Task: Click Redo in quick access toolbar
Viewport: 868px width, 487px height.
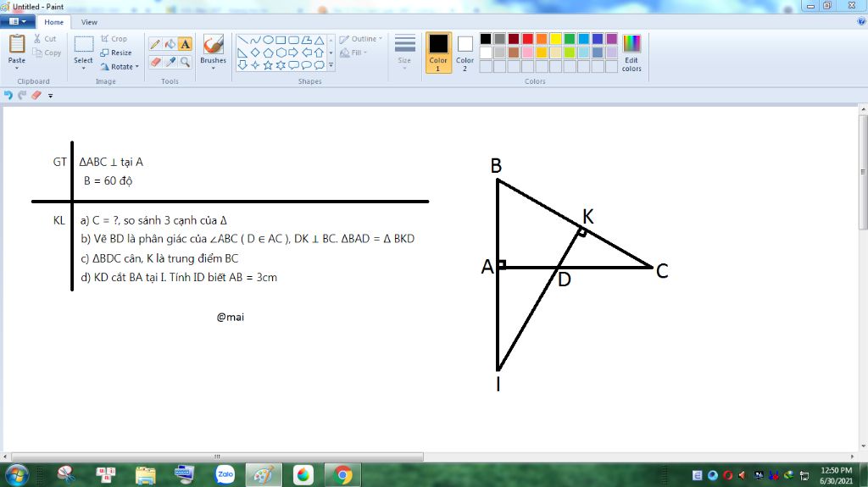Action: [x=22, y=95]
